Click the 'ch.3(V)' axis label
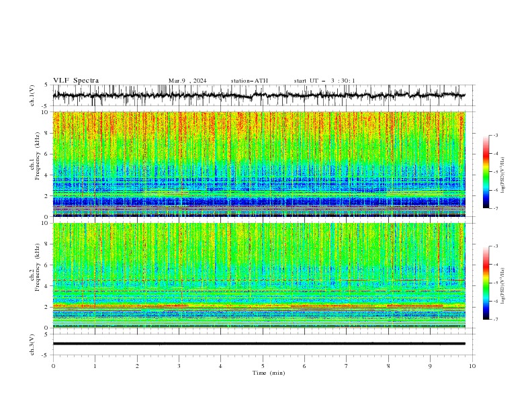The width and height of the screenshot is (532, 411). pyautogui.click(x=32, y=345)
